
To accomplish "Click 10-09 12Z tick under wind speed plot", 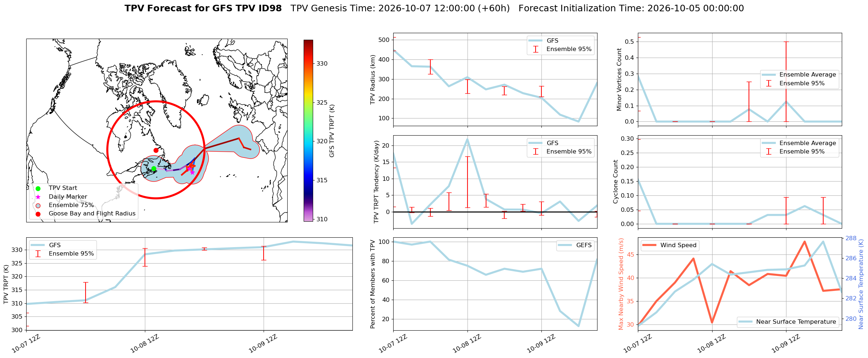I will coord(786,343).
